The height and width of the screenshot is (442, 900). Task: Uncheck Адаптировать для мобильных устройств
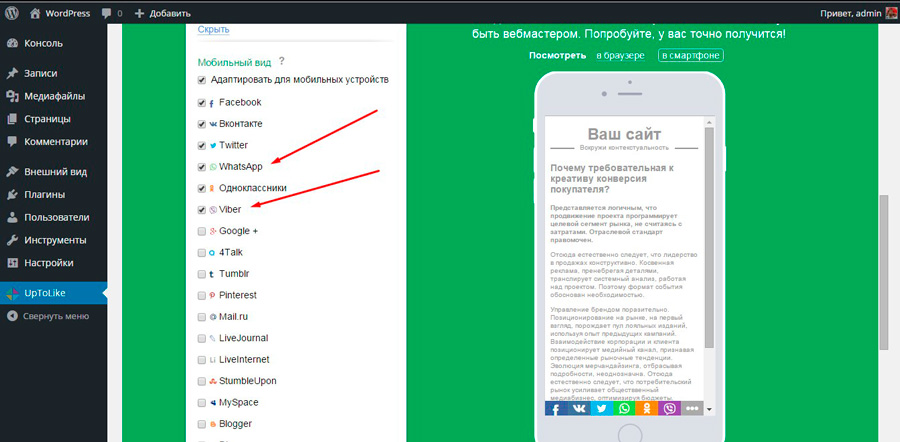[x=201, y=80]
